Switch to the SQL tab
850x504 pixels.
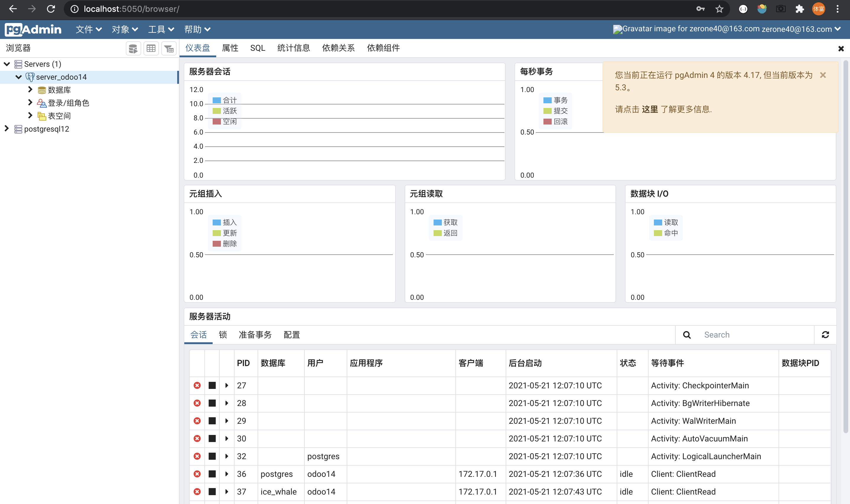pyautogui.click(x=258, y=48)
